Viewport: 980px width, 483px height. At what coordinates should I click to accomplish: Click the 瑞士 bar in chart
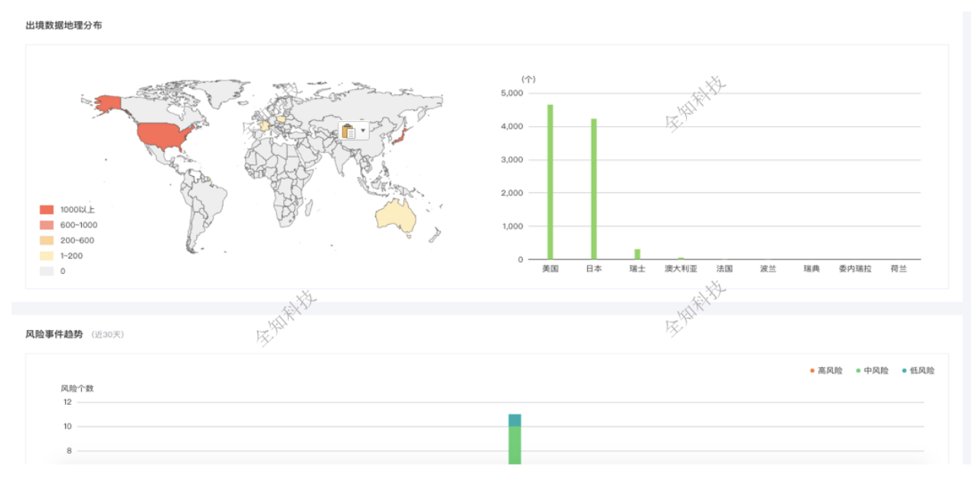point(637,254)
